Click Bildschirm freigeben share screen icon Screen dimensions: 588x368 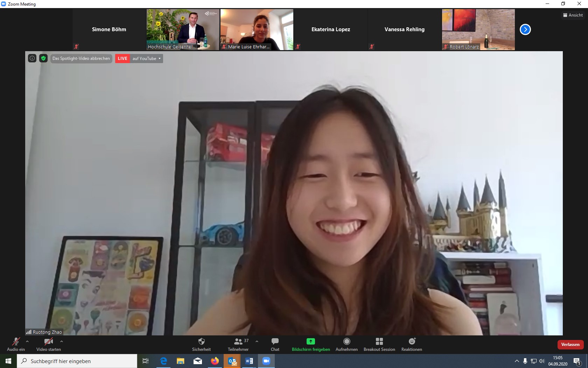tap(310, 341)
